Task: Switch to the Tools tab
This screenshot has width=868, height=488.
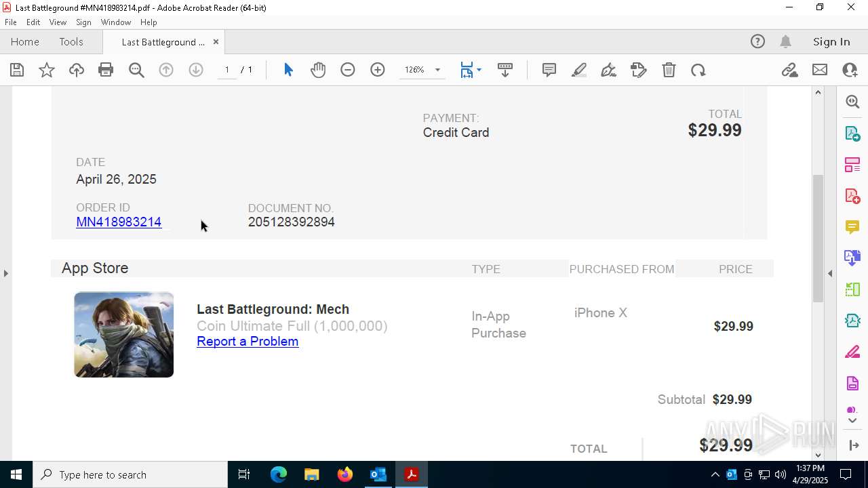Action: (x=71, y=41)
